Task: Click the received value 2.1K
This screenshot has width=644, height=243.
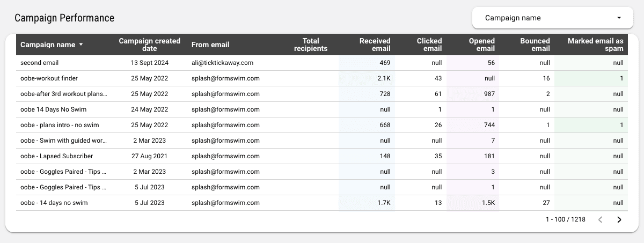Action: [x=383, y=78]
